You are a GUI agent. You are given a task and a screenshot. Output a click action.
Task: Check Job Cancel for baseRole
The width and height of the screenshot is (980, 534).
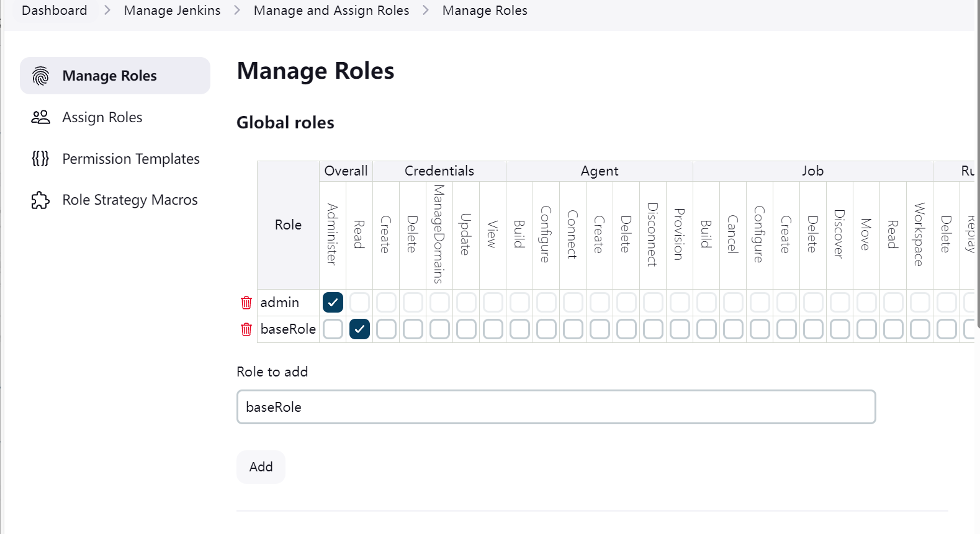pos(733,329)
